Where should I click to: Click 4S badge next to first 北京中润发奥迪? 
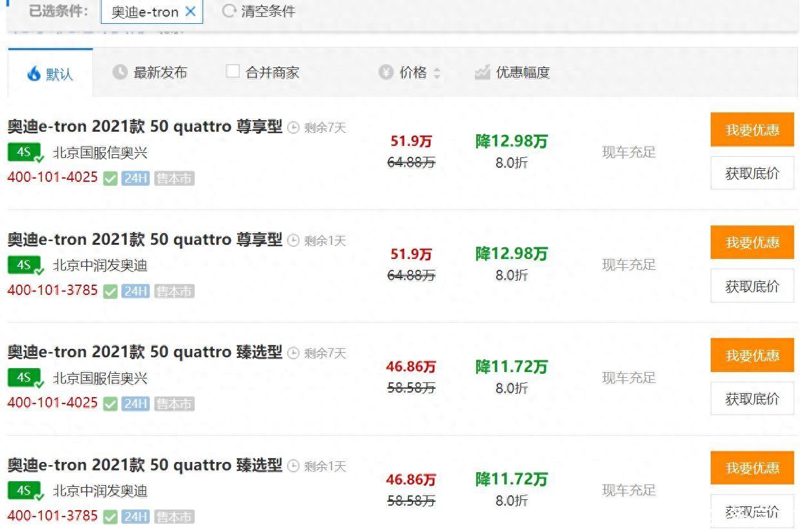point(26,265)
